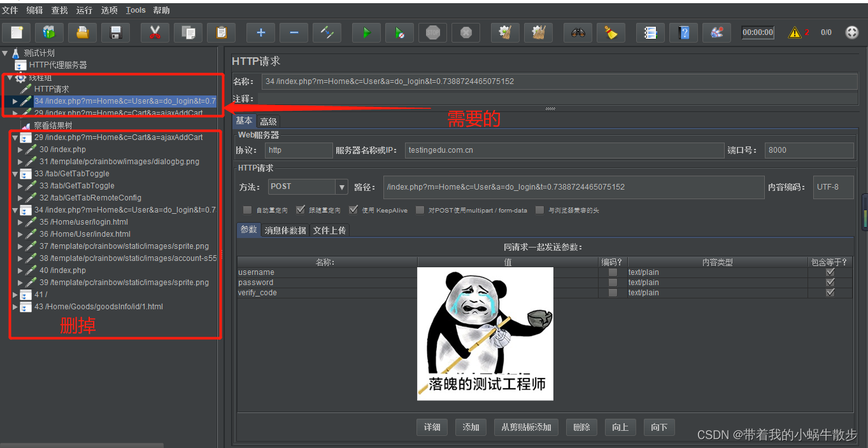Screen dimensions: 868x448
Task: Collapse all nodes with the minus icon
Action: (294, 32)
